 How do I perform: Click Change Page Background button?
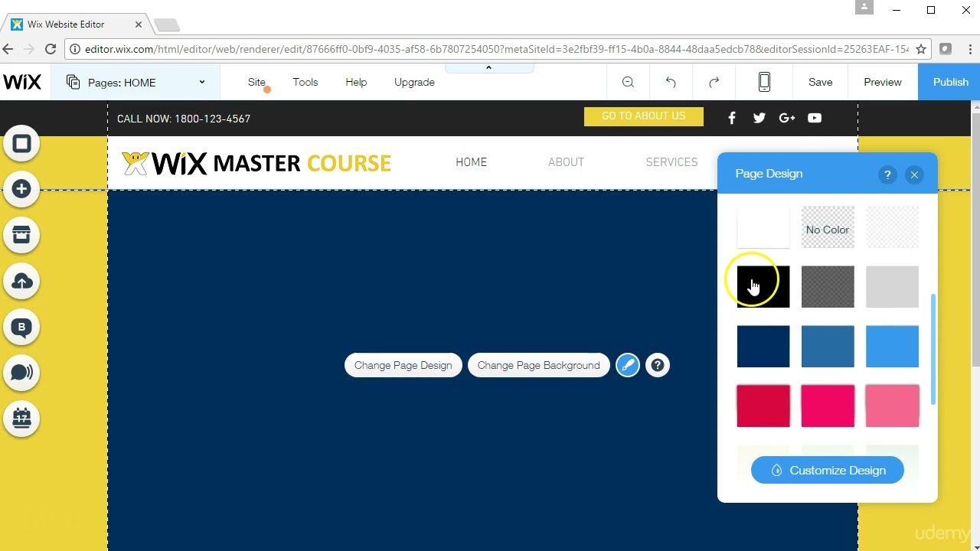pyautogui.click(x=539, y=365)
